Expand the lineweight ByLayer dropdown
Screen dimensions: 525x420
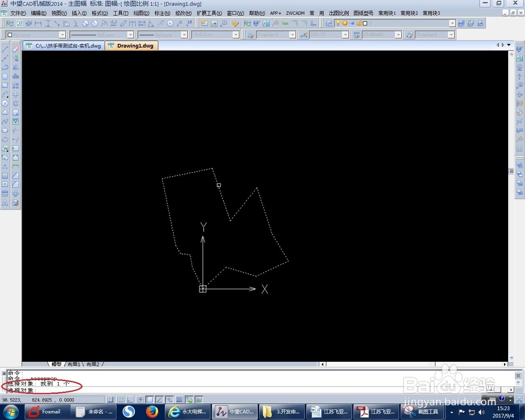coord(184,35)
